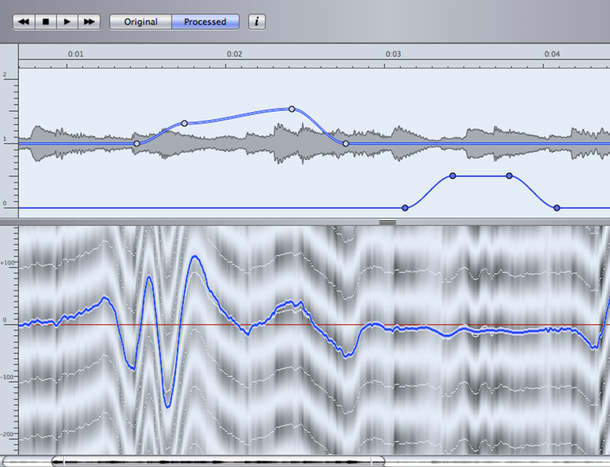Start playback with the play button
Image resolution: width=610 pixels, height=467 pixels.
[67, 21]
